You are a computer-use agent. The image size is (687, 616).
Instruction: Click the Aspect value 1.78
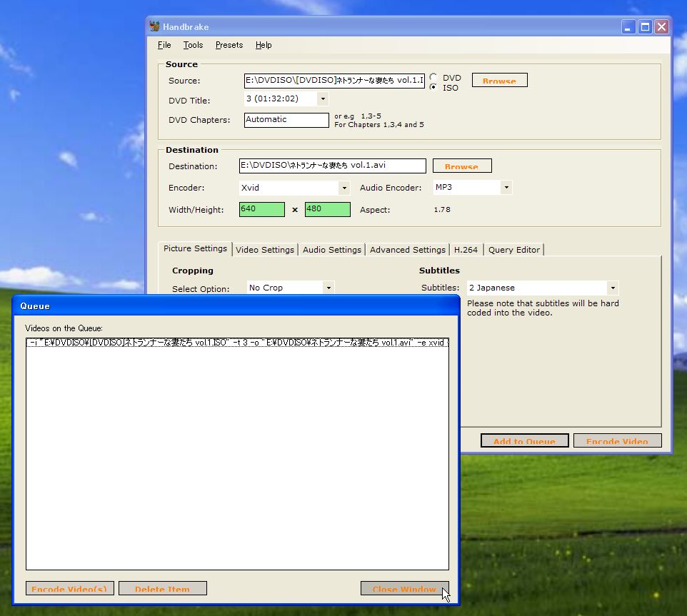(x=442, y=210)
